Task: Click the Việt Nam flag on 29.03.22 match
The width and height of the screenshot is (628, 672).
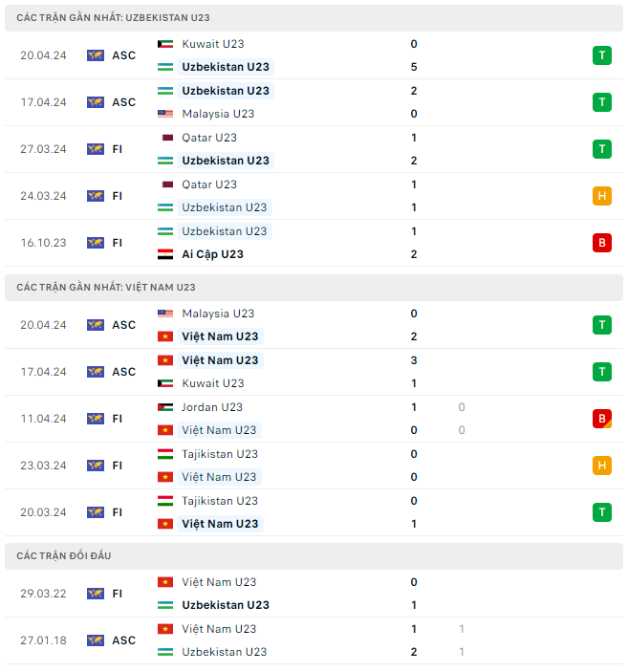Action: point(166,582)
